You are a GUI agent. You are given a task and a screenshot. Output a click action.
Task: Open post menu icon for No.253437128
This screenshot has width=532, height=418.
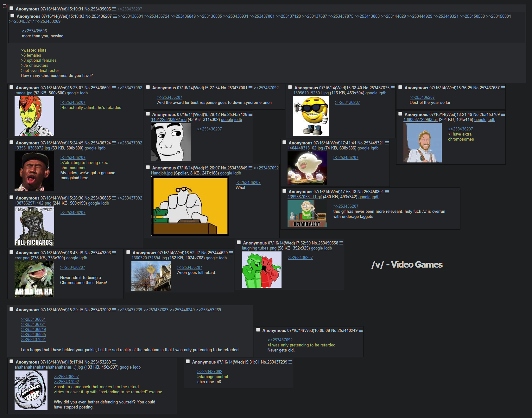(250, 114)
